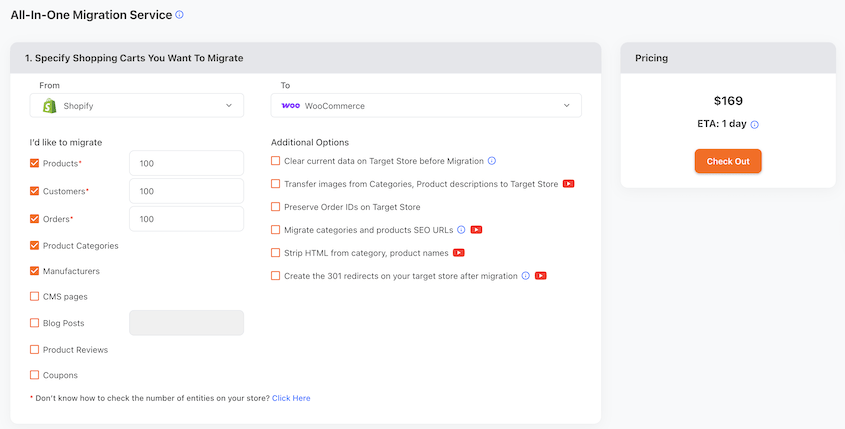Click info icon beside Migrate SEO URLs option
Viewport: 845px width, 429px height.
461,230
